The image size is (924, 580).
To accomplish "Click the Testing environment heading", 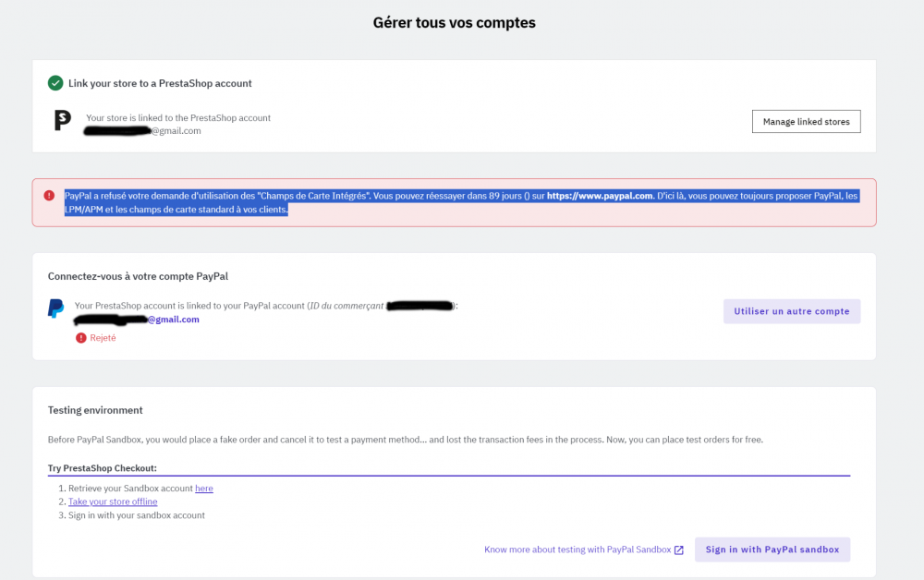I will (95, 410).
